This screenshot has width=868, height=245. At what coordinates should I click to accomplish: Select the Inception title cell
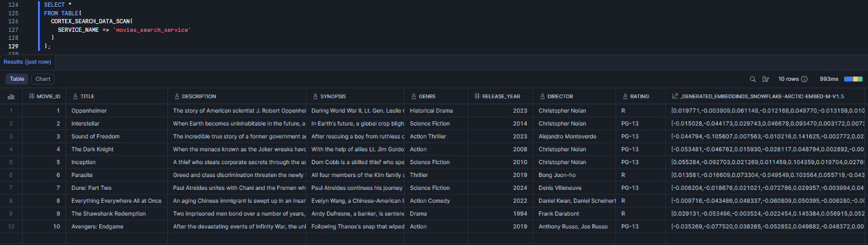117,162
